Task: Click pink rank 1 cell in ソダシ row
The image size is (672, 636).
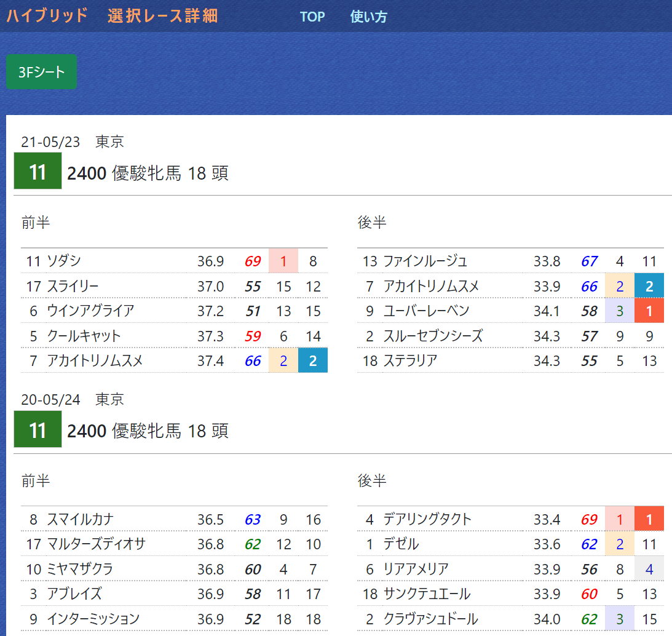Action: coord(283,260)
